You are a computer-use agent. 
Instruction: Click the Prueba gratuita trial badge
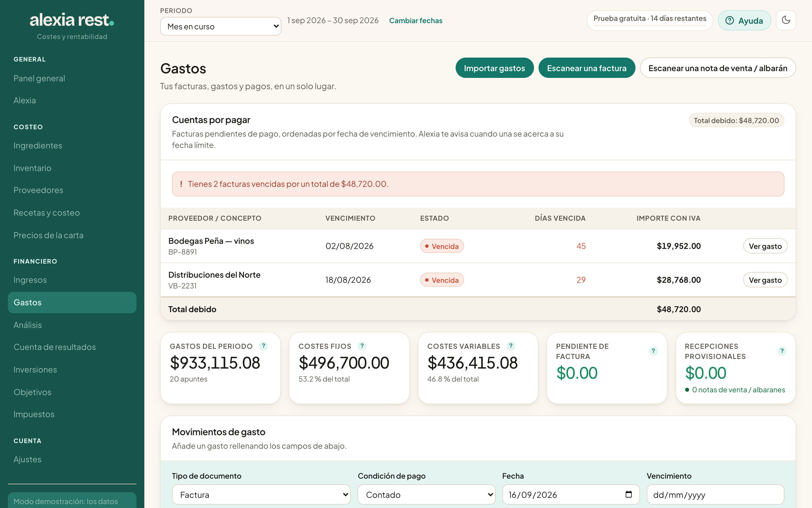650,21
